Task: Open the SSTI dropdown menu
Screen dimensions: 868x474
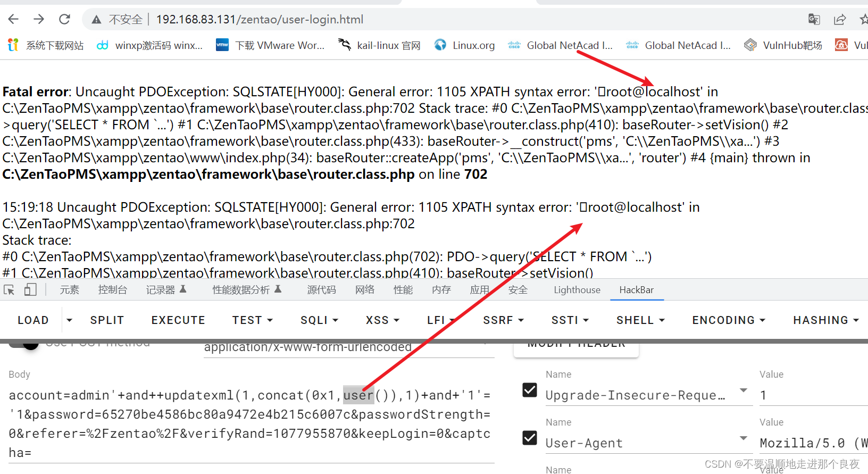Action: [x=570, y=320]
